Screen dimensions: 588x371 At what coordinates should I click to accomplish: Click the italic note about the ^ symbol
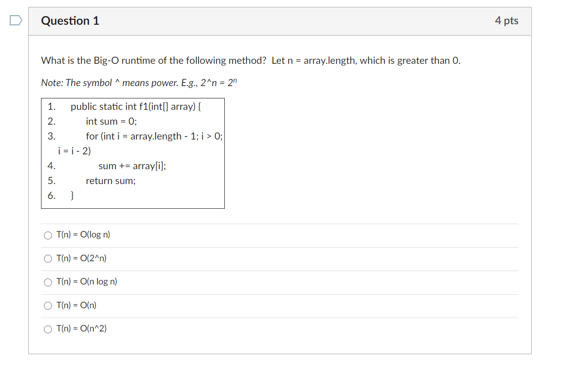pos(139,83)
